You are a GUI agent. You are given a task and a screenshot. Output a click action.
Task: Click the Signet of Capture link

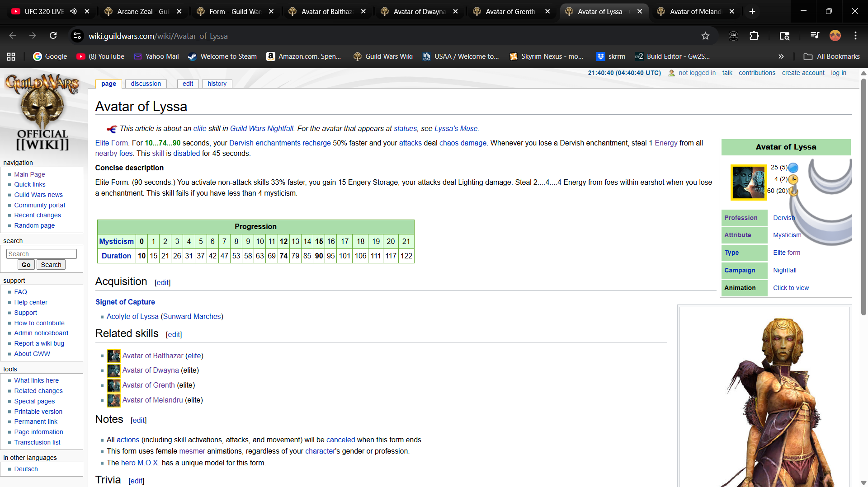tap(125, 302)
